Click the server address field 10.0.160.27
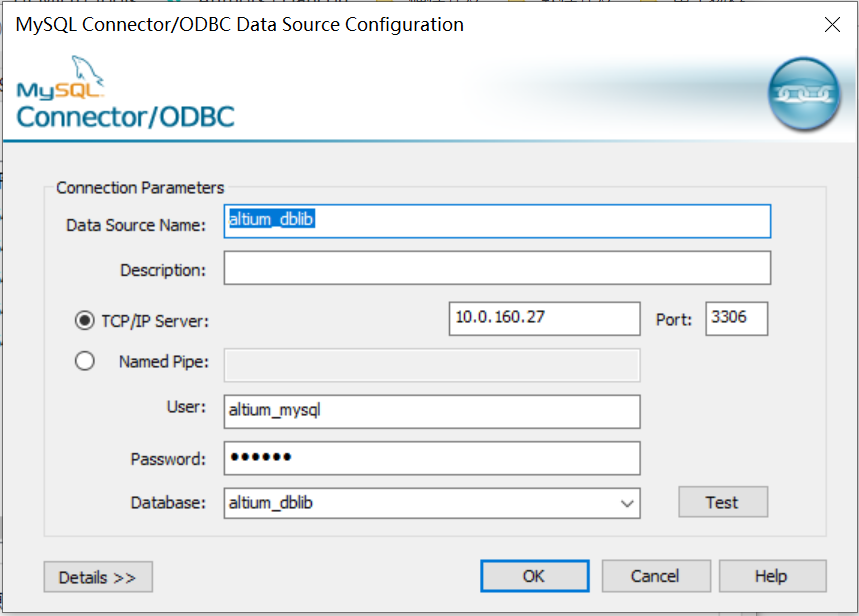The width and height of the screenshot is (859, 616). tap(545, 318)
